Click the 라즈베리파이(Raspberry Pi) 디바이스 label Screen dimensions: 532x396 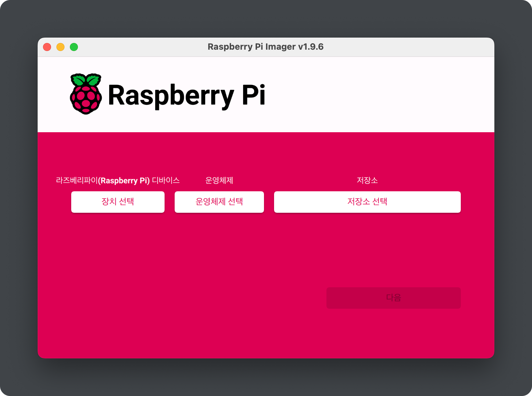pos(118,181)
